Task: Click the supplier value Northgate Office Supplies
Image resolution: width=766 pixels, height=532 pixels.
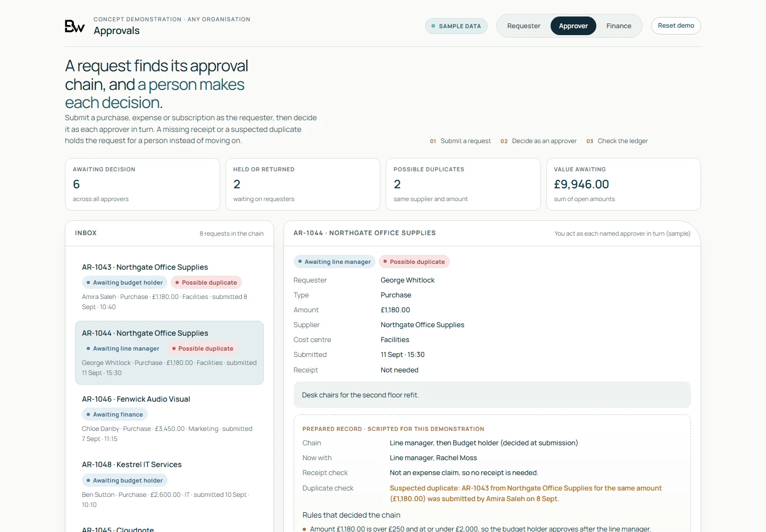Action: [422, 325]
